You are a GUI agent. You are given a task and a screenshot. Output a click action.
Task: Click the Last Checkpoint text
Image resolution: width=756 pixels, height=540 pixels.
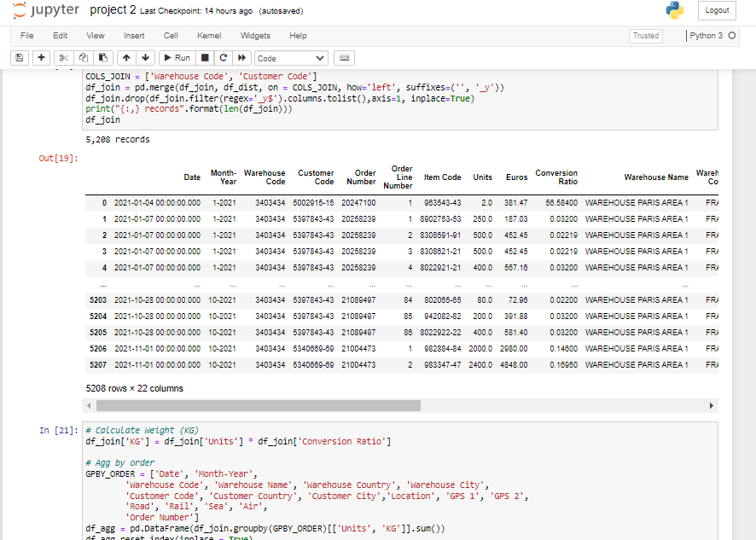(196, 11)
